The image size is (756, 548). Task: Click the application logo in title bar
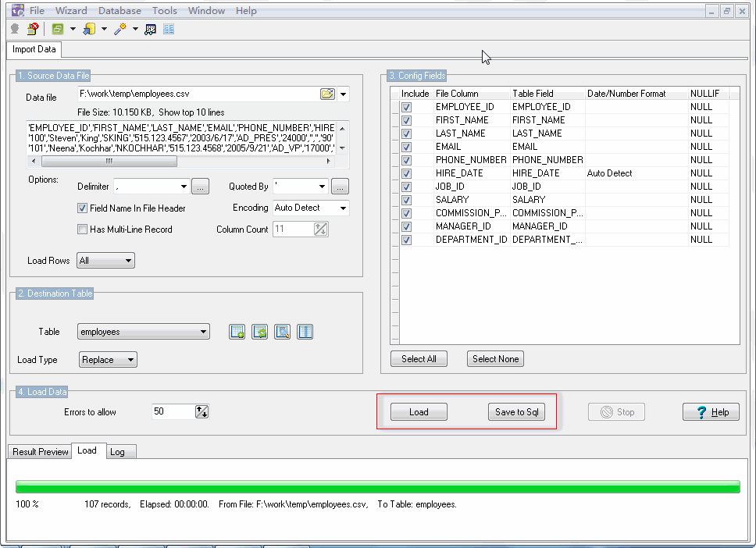[17, 10]
